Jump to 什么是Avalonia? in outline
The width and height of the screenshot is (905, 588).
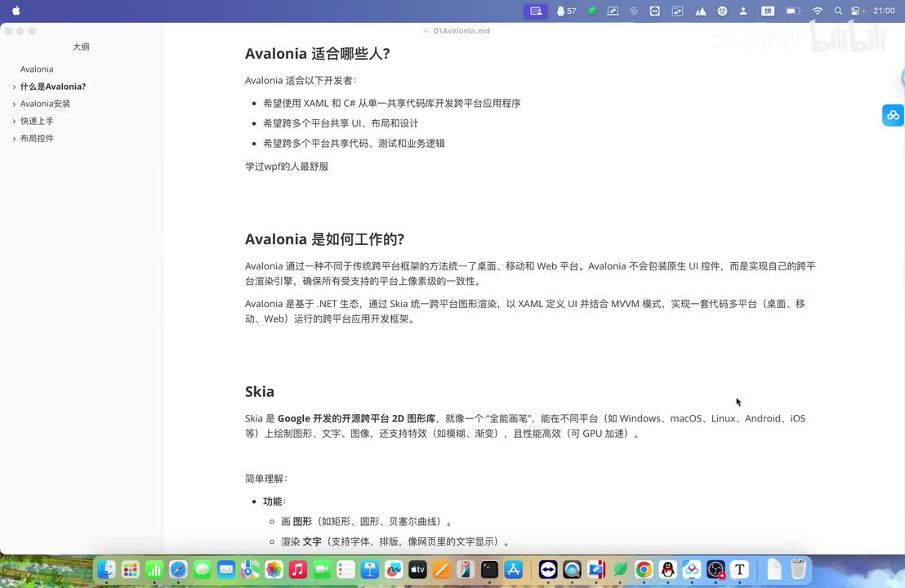pyautogui.click(x=53, y=87)
